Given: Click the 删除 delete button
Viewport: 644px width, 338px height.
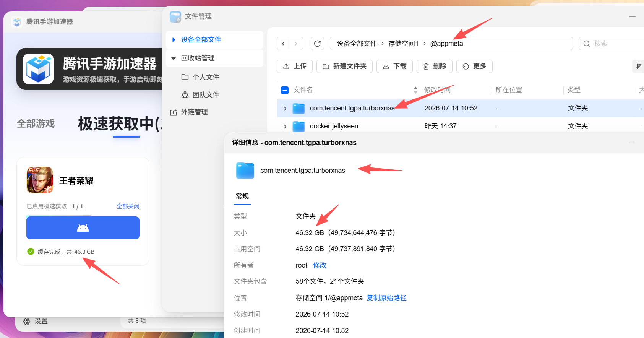Looking at the screenshot, I should (x=435, y=66).
